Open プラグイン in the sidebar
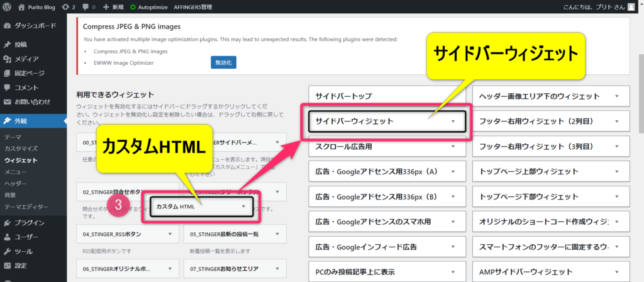The width and height of the screenshot is (644, 282). (29, 222)
